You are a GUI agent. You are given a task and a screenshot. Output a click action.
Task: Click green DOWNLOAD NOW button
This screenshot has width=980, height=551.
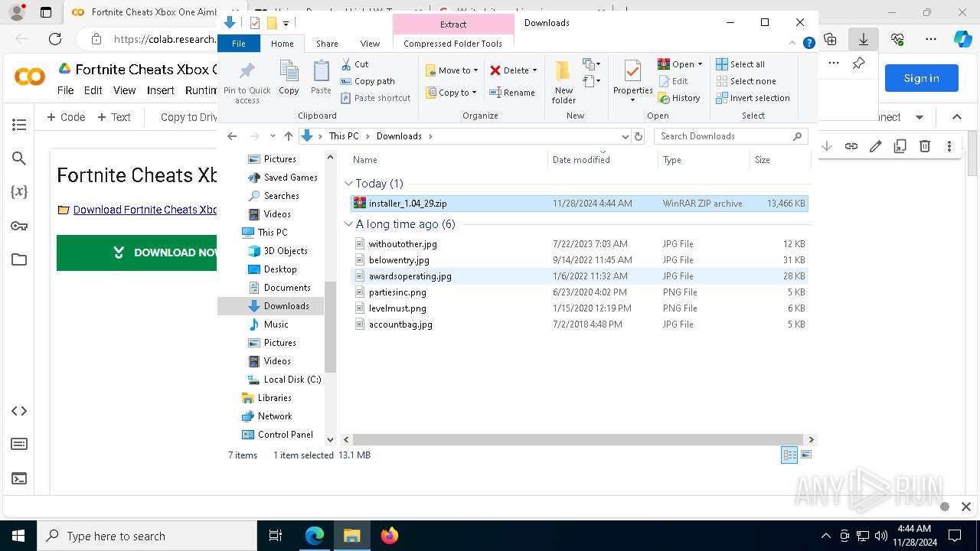[x=137, y=253]
